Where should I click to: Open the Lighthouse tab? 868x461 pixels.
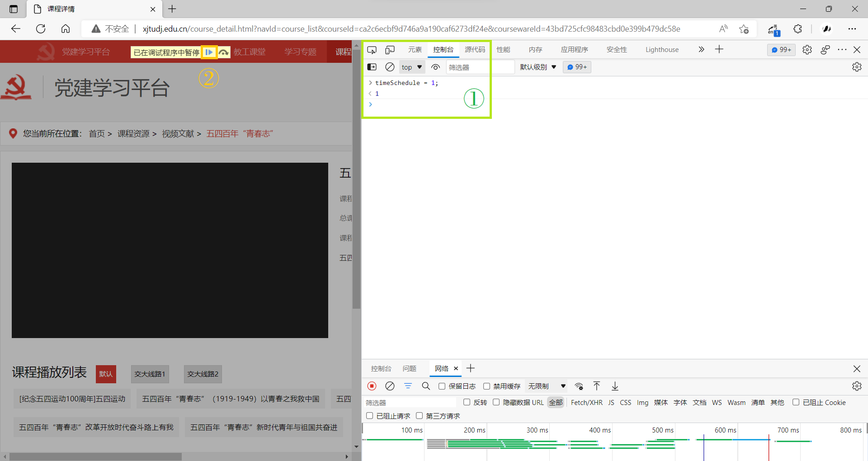click(x=662, y=50)
